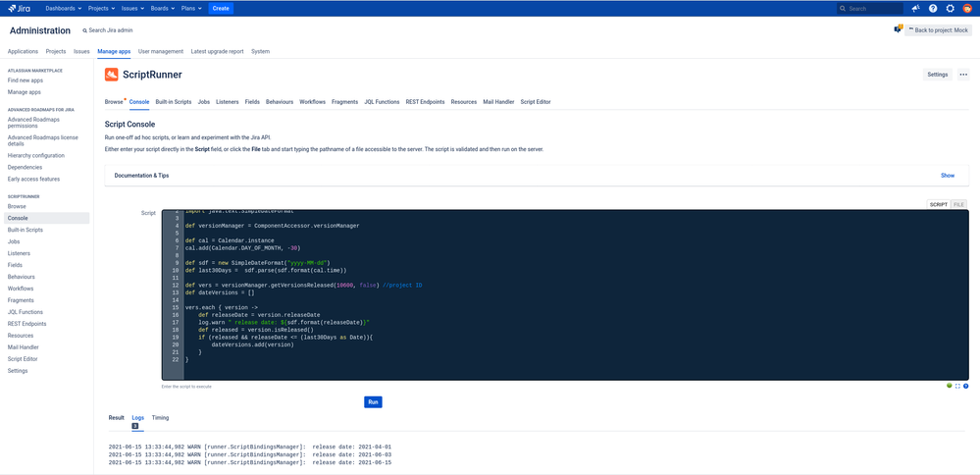
Task: Open the Built-in Scripts tab in ScriptRunner
Action: (173, 101)
